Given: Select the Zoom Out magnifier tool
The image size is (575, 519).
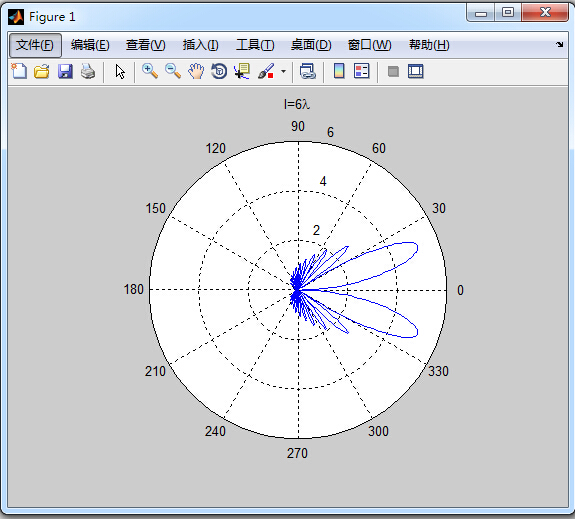Looking at the screenshot, I should click(173, 71).
